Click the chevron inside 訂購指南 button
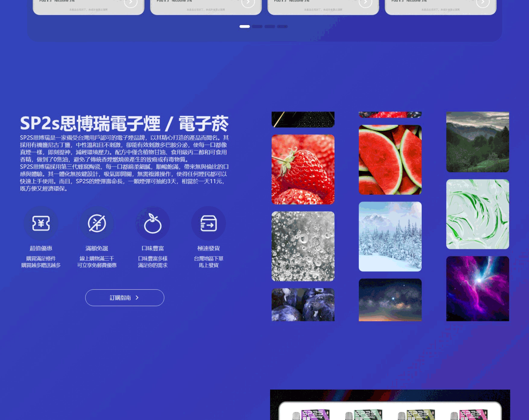Screen dimensions: 529x420 pyautogui.click(x=137, y=298)
